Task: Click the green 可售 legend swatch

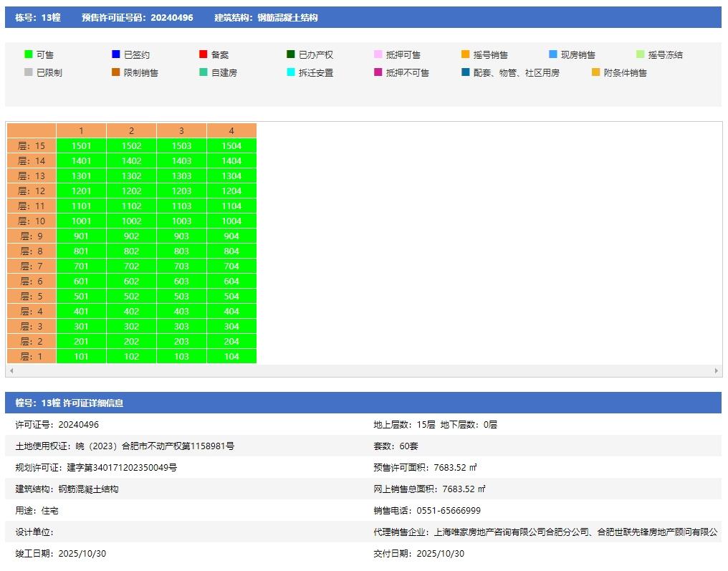Action: pyautogui.click(x=29, y=54)
